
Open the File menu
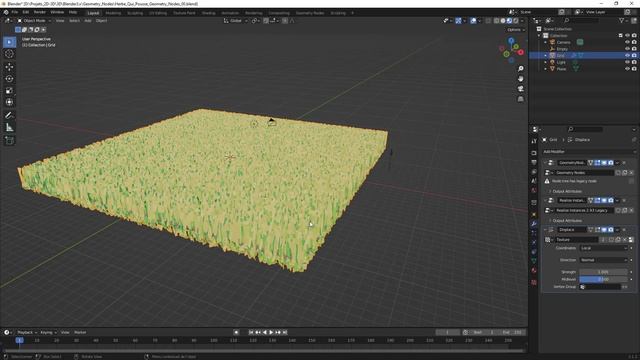pyautogui.click(x=15, y=12)
